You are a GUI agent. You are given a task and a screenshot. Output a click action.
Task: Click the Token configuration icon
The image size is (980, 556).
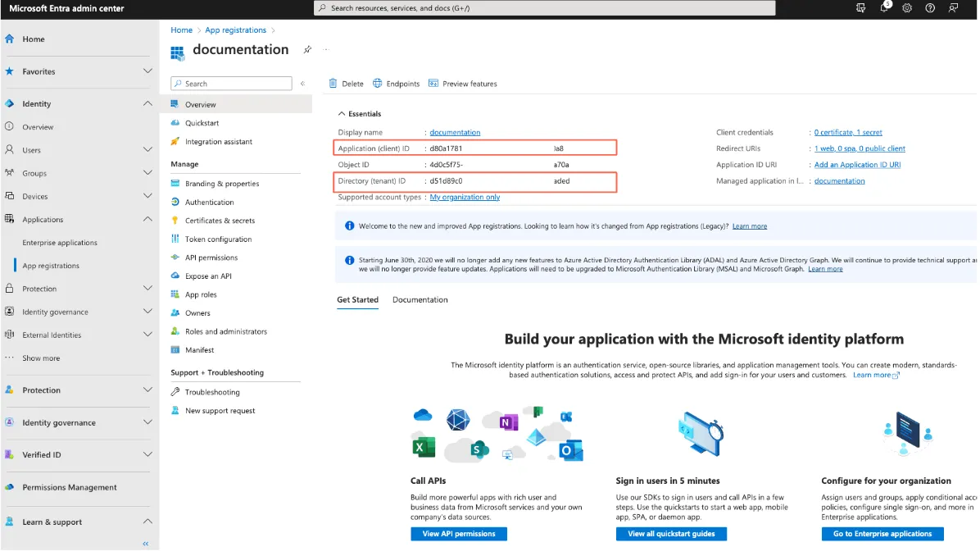click(x=175, y=239)
